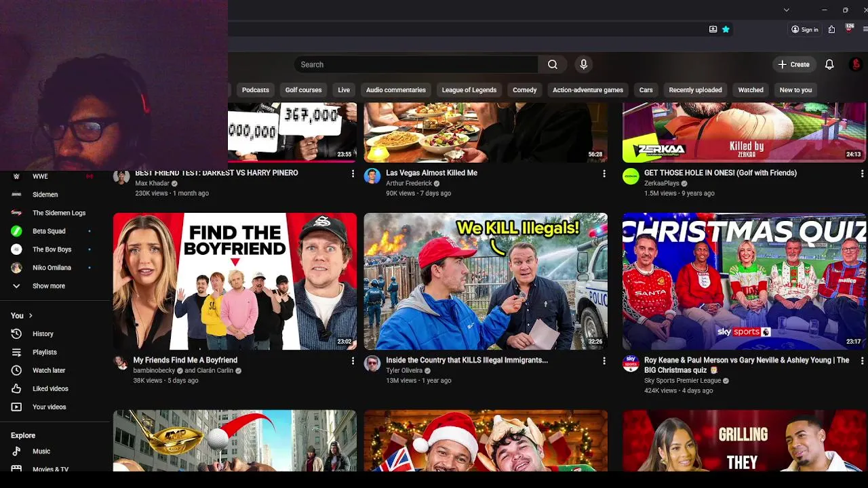The height and width of the screenshot is (488, 868).
Task: Open the notifications bell
Action: point(829,64)
